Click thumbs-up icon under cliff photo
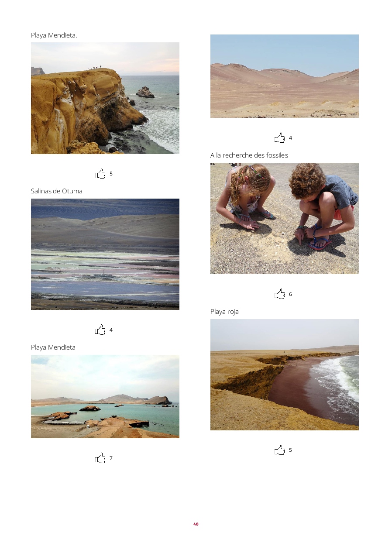 pos(100,174)
